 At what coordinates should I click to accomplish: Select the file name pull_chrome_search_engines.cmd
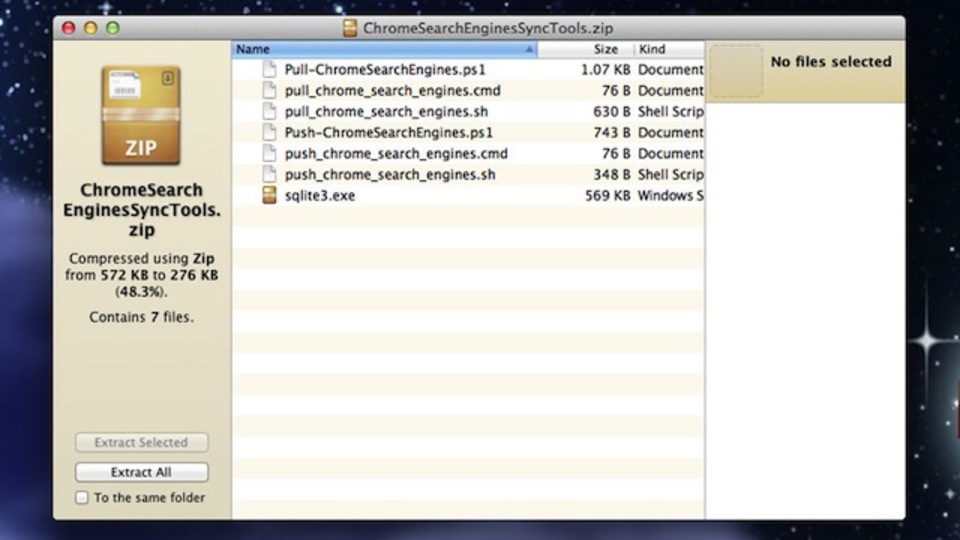click(392, 91)
